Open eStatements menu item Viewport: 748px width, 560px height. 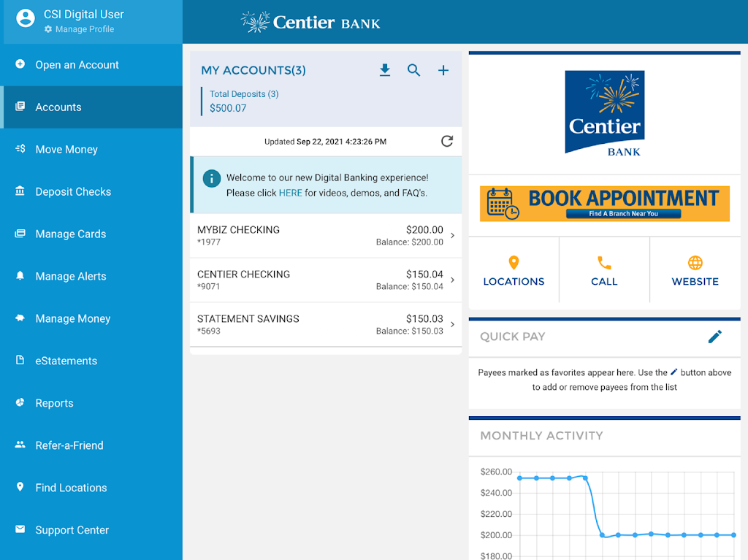pos(91,361)
